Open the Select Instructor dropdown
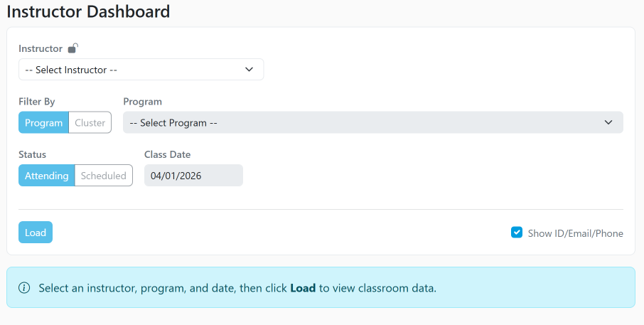644x325 pixels. (x=141, y=70)
